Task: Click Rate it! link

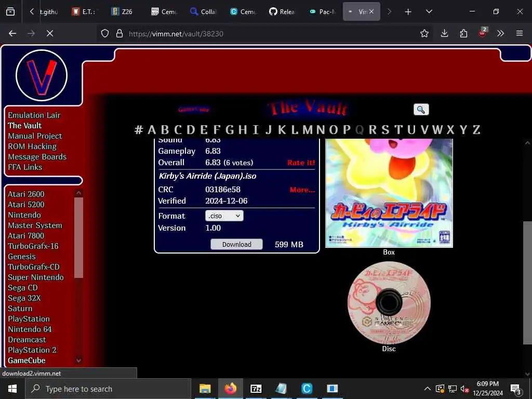Action: 301,163
